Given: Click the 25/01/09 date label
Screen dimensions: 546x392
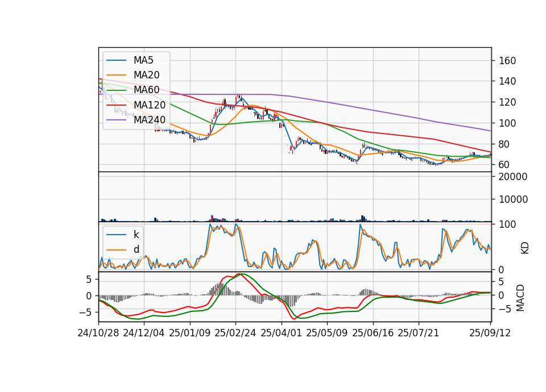Looking at the screenshot, I should click(190, 333).
